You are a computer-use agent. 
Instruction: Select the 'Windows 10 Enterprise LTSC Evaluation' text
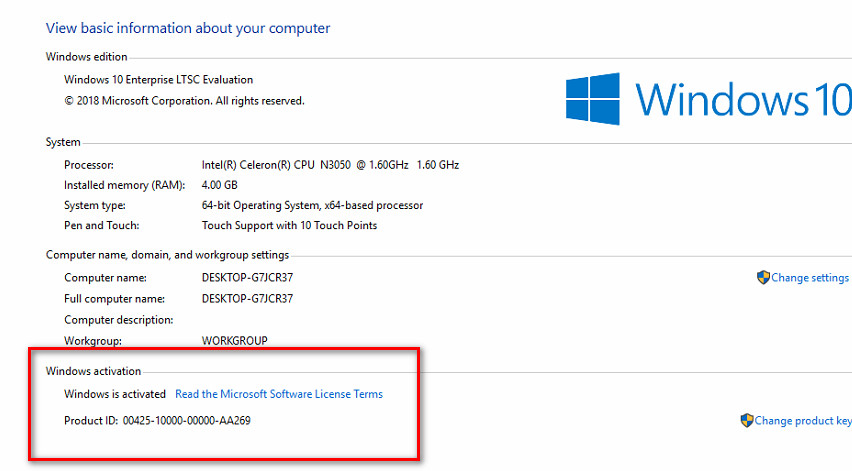158,80
